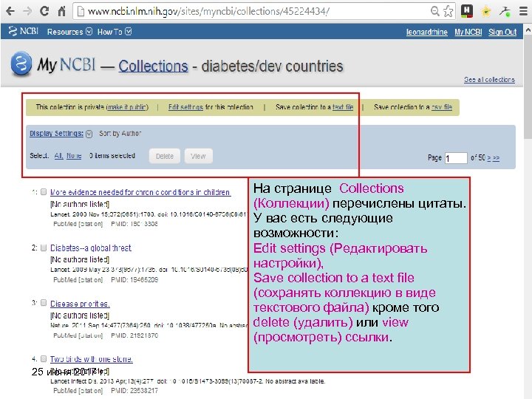Go to next page link
This screenshot has width=532, height=399.
pos(489,158)
